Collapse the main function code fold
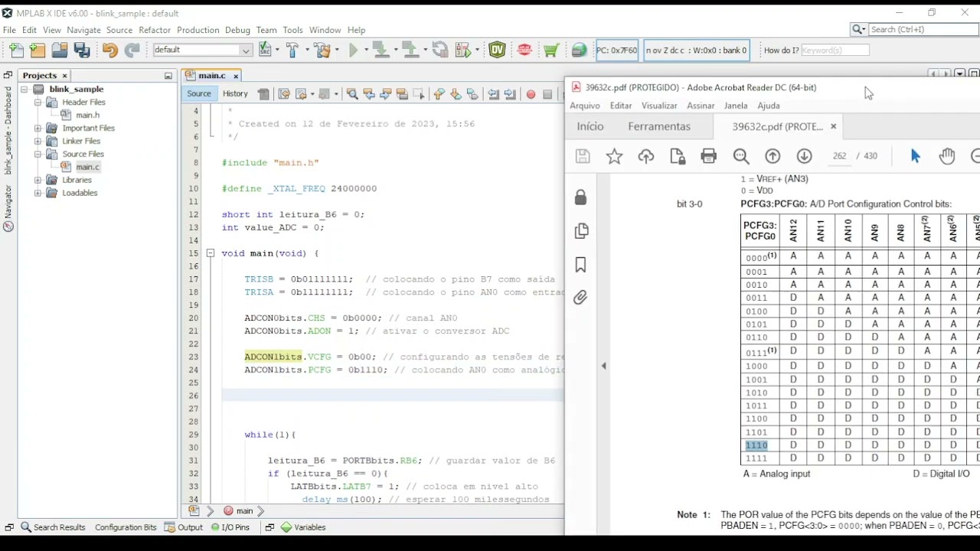 [210, 253]
